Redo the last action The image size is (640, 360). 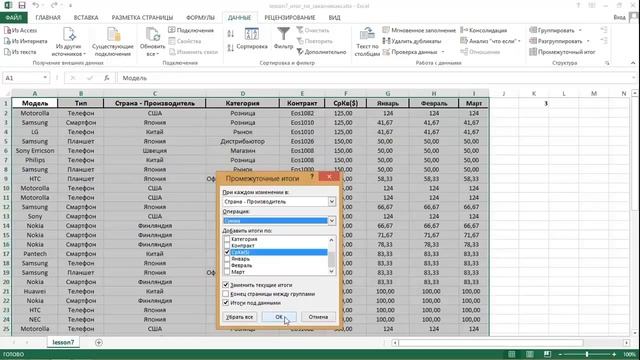click(x=54, y=5)
